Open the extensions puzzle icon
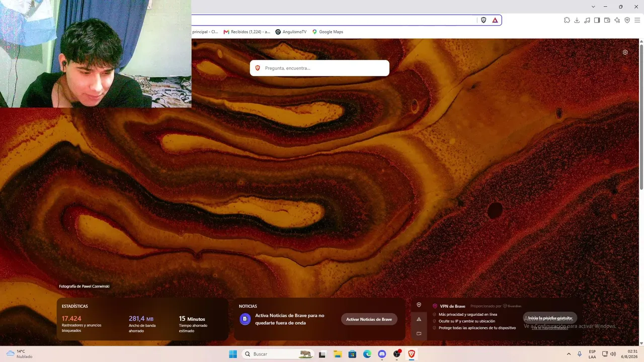The height and width of the screenshot is (362, 644). 567,20
